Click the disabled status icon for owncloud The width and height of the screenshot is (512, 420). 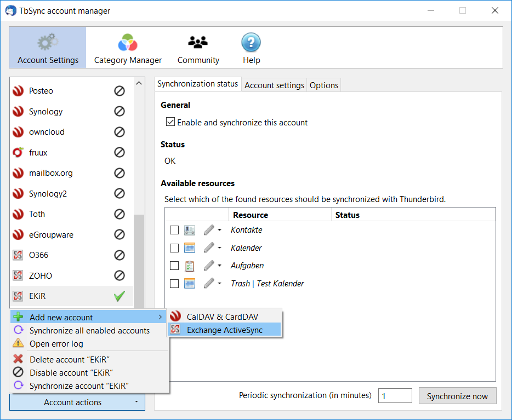[120, 132]
